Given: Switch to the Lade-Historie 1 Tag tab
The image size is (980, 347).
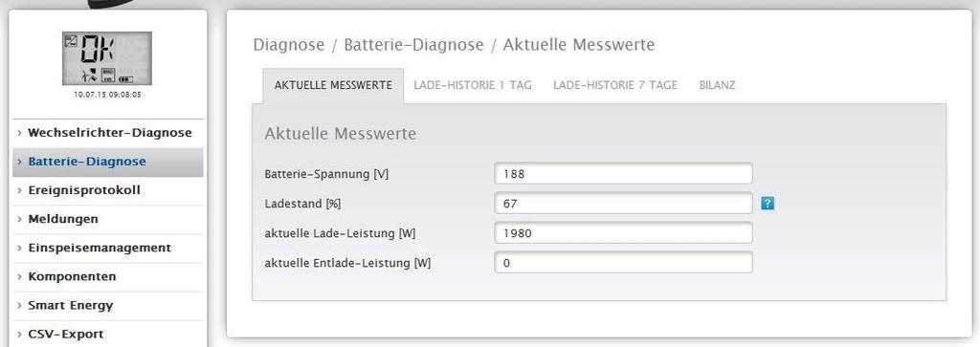Looking at the screenshot, I should [x=473, y=85].
